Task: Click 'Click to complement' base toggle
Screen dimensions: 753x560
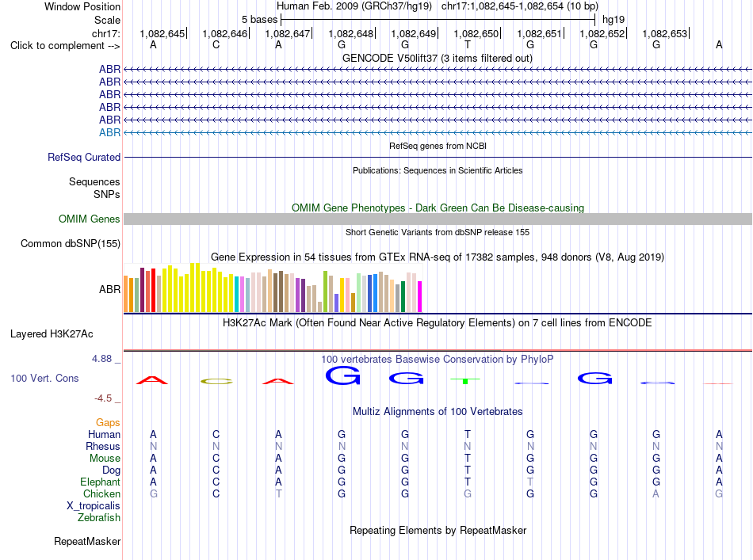Action: point(65,46)
